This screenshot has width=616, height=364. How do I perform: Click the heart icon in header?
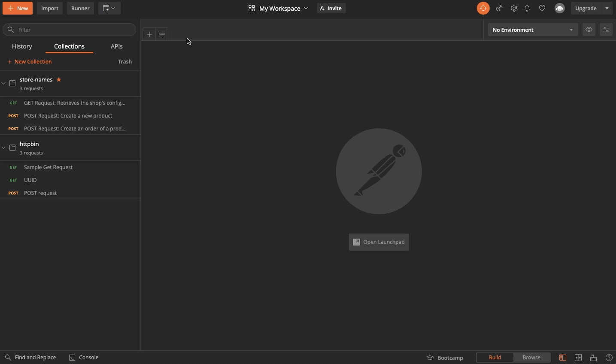coord(542,8)
